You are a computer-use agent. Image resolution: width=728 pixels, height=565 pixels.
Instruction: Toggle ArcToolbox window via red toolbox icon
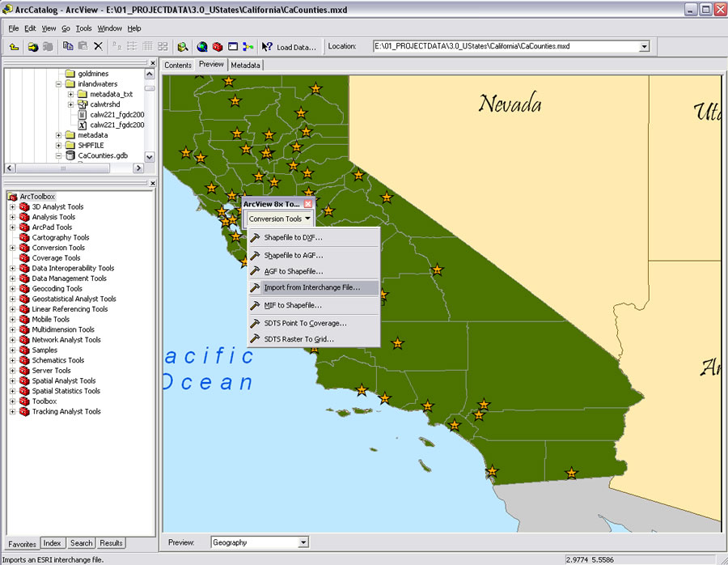tap(218, 46)
